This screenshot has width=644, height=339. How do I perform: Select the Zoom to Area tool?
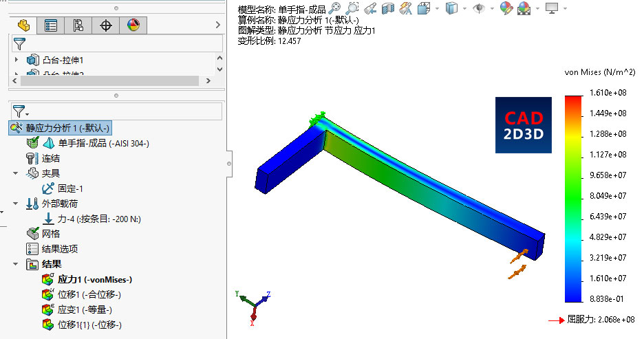tap(352, 8)
